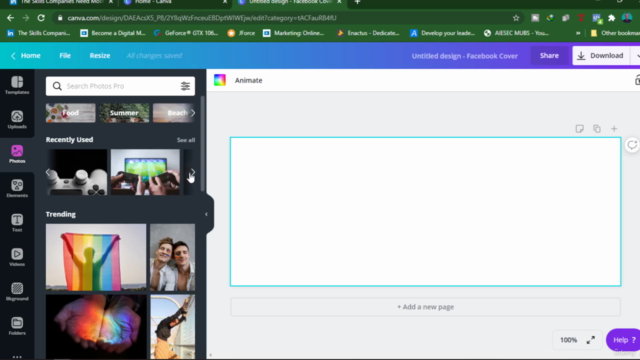The width and height of the screenshot is (640, 360).
Task: Open the Text sidebar panel
Action: 17,223
